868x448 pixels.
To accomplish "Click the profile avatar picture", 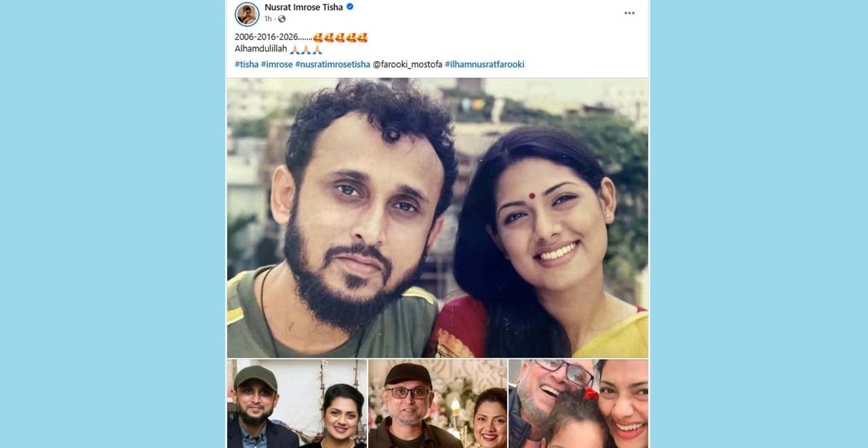I will (x=247, y=14).
